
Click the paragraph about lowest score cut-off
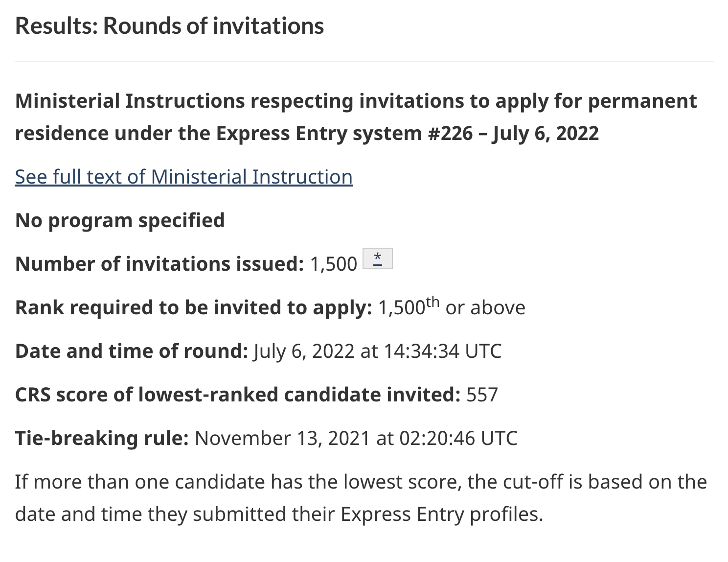[361, 498]
